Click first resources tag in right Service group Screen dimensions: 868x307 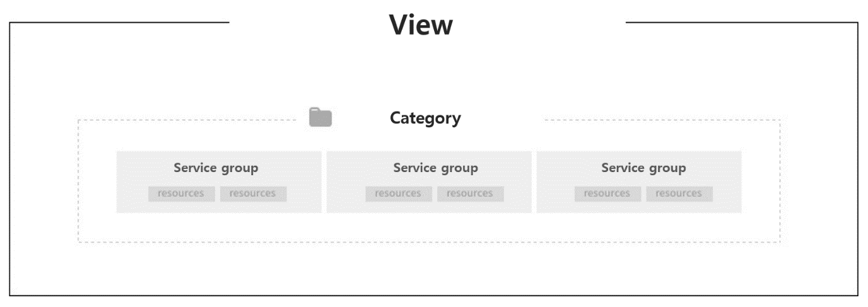tap(607, 194)
